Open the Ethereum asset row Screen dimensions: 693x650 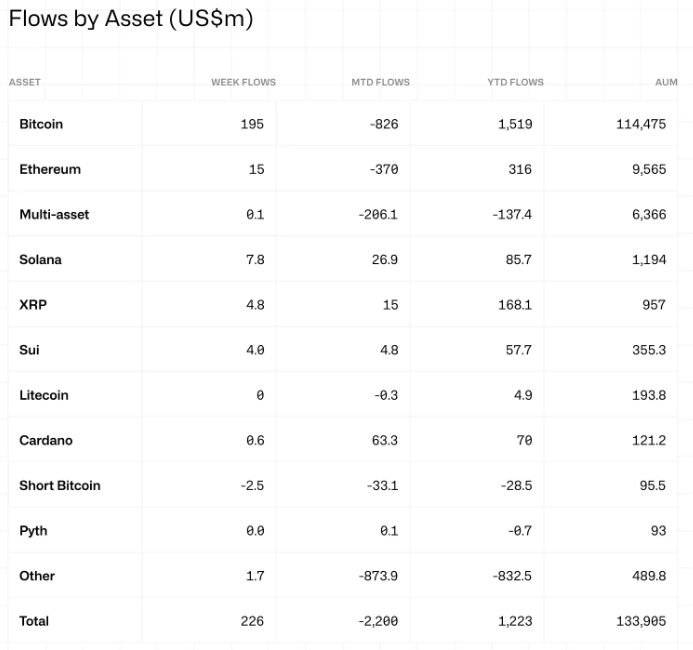point(50,169)
